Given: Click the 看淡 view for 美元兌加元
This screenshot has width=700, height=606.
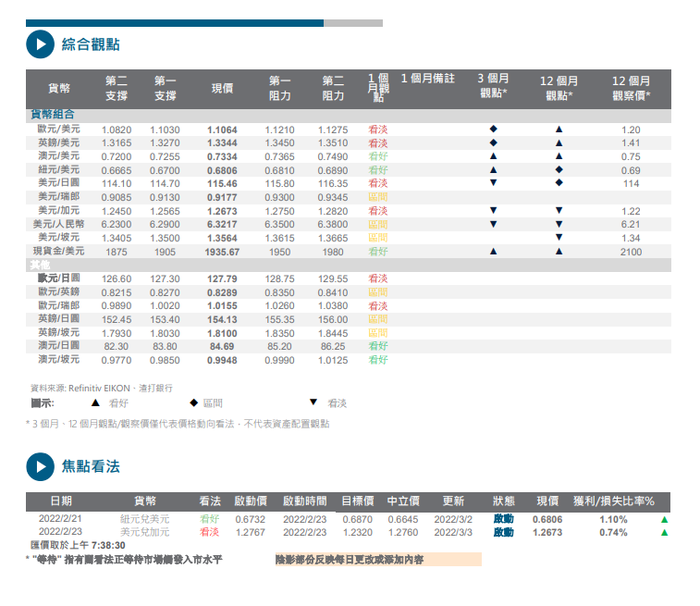Looking at the screenshot, I should tap(210, 532).
